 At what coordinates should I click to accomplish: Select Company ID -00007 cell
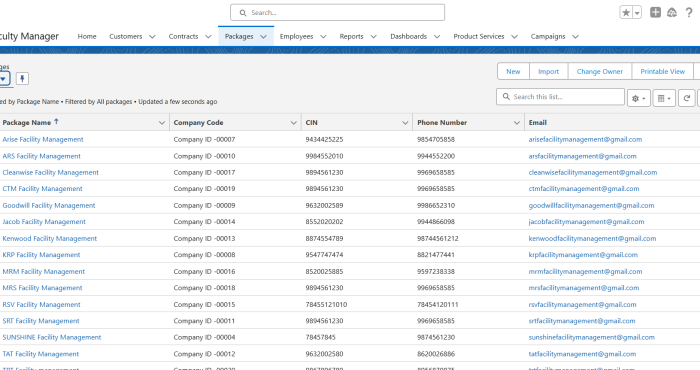(204, 139)
